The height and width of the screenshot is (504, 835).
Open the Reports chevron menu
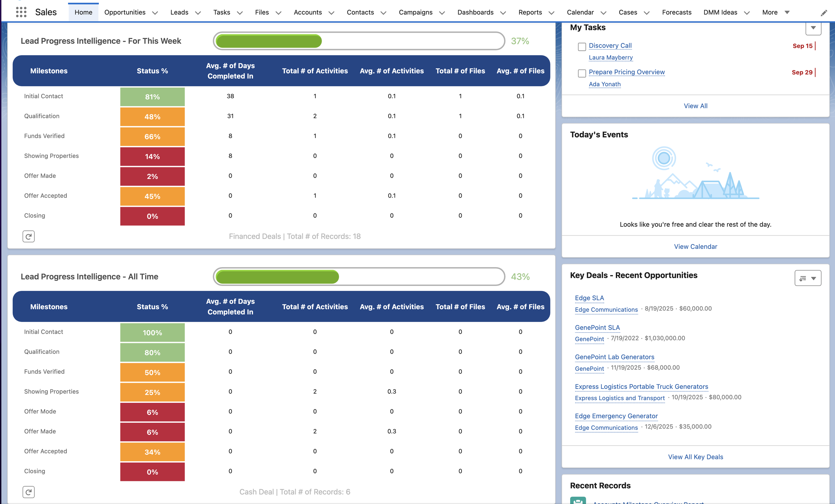(551, 13)
